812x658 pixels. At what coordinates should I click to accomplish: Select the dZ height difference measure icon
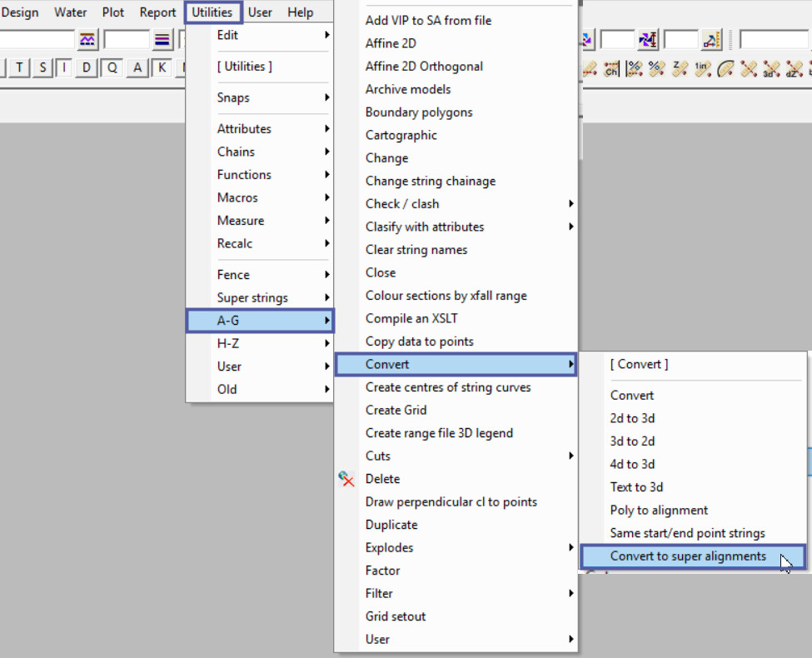point(795,69)
